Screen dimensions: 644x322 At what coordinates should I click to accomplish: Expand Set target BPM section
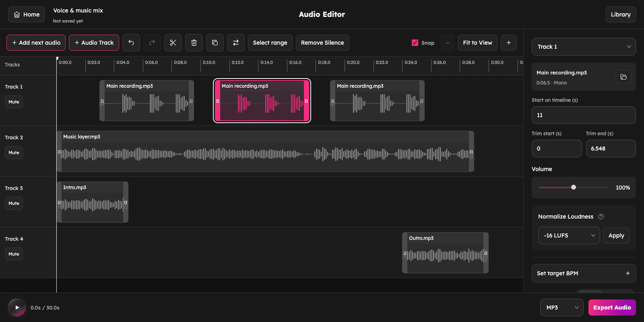(x=584, y=273)
